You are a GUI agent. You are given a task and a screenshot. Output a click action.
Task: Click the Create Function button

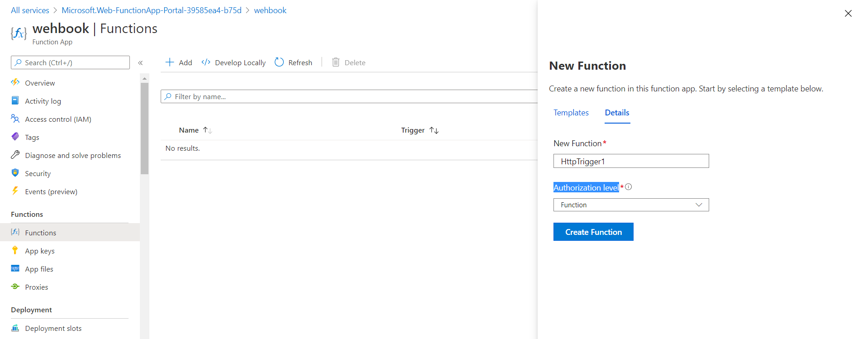[593, 232]
